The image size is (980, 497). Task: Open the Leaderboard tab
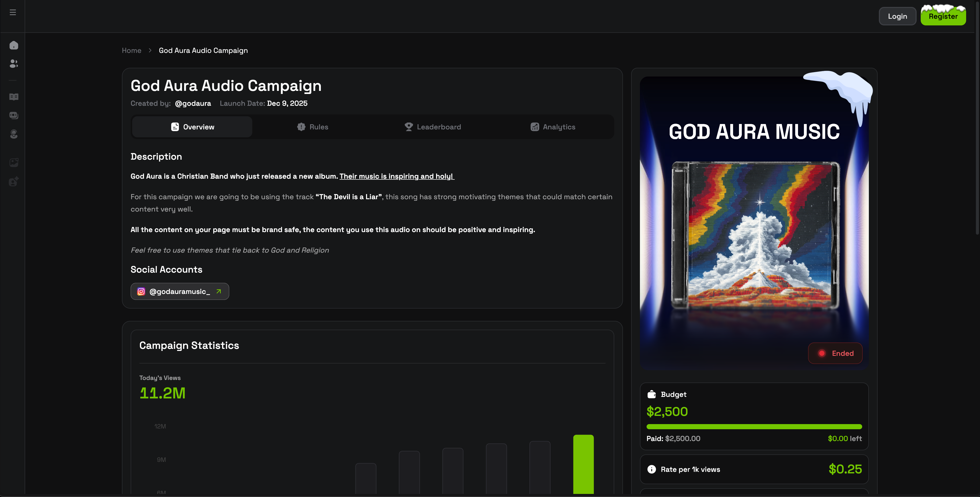pos(433,127)
